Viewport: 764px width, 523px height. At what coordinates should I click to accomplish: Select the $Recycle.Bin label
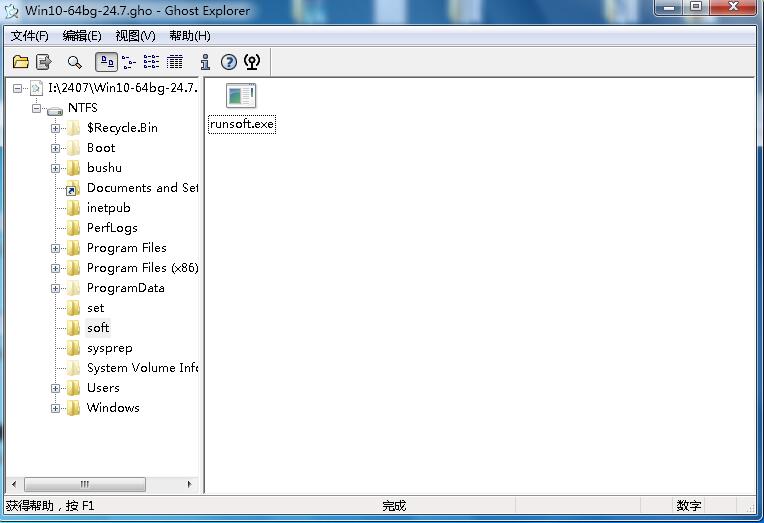pyautogui.click(x=122, y=128)
